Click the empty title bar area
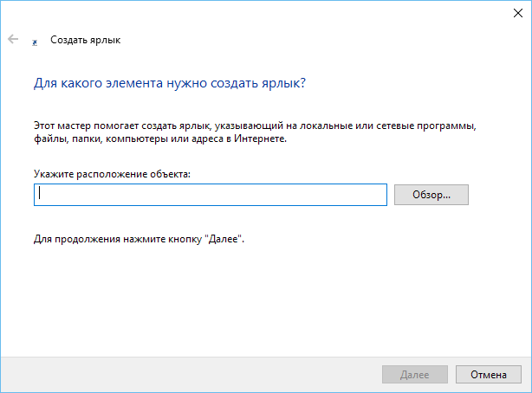The width and height of the screenshot is (532, 393). pyautogui.click(x=260, y=12)
